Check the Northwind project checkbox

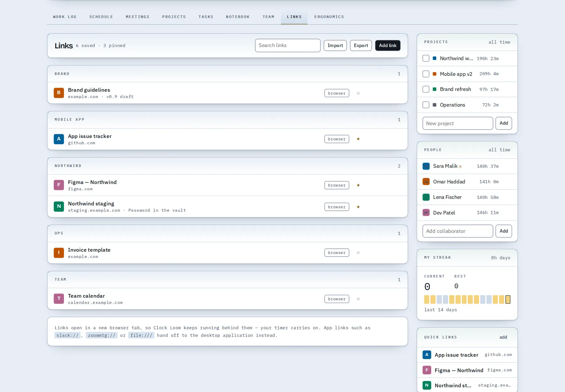coord(426,58)
